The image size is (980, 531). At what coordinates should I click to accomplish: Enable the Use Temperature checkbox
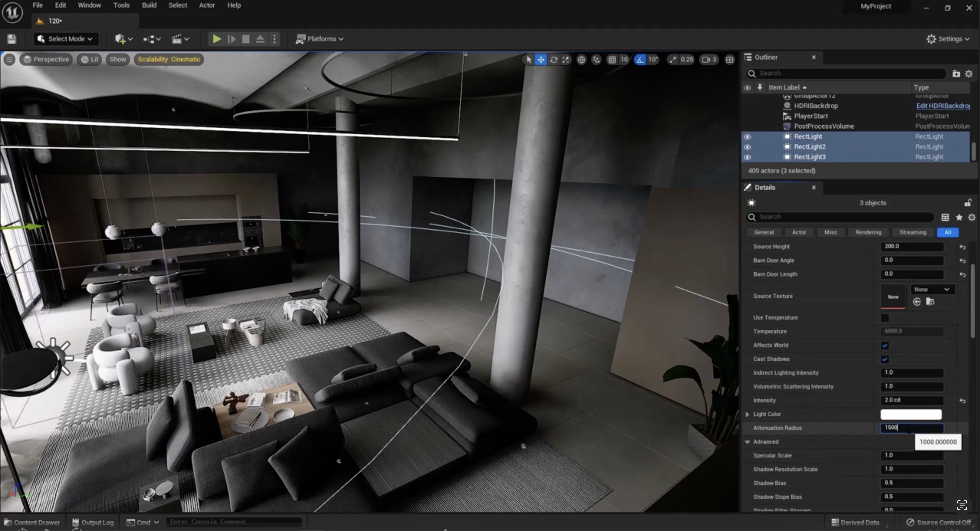click(x=885, y=318)
